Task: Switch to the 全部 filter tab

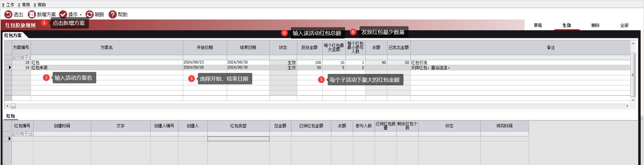Action: pos(625,25)
